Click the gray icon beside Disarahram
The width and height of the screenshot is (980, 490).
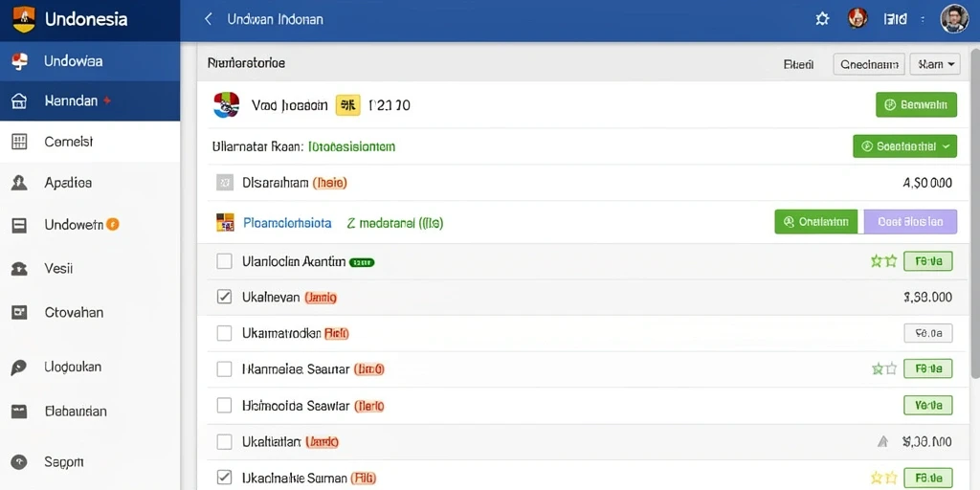pyautogui.click(x=224, y=183)
